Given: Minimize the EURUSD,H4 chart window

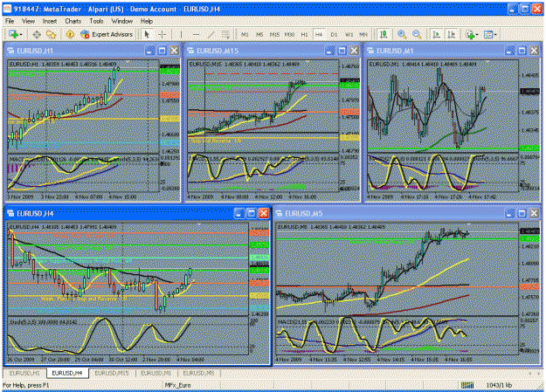Looking at the screenshot, I should click(x=238, y=213).
